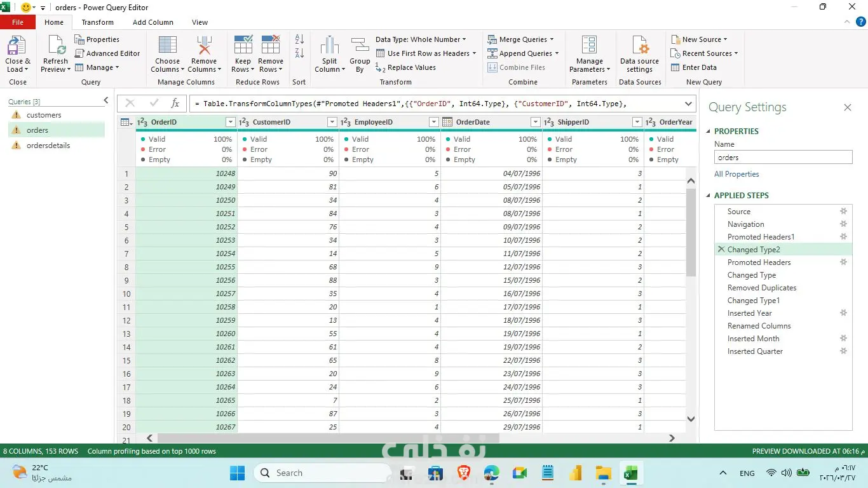The width and height of the screenshot is (868, 488).
Task: Click the Close & Load icon
Action: coord(17,46)
